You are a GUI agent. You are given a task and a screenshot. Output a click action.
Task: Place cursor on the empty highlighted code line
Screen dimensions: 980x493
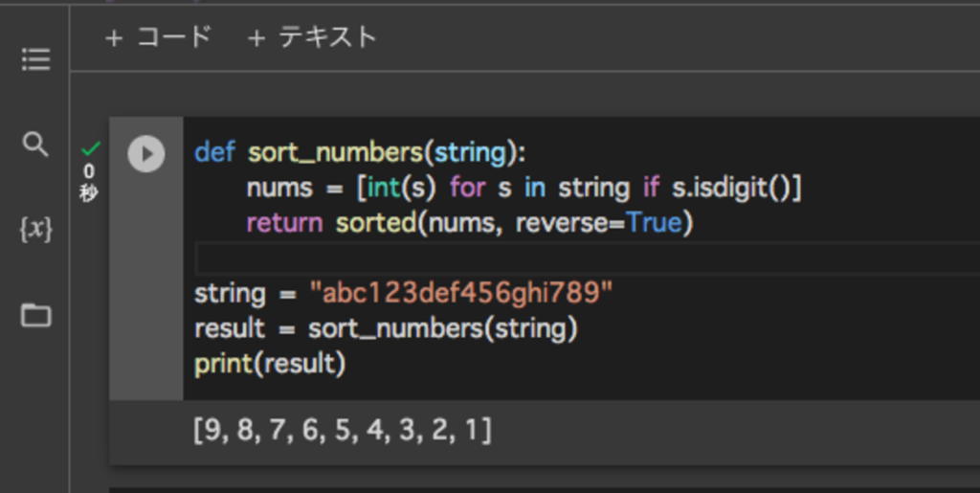(574, 258)
